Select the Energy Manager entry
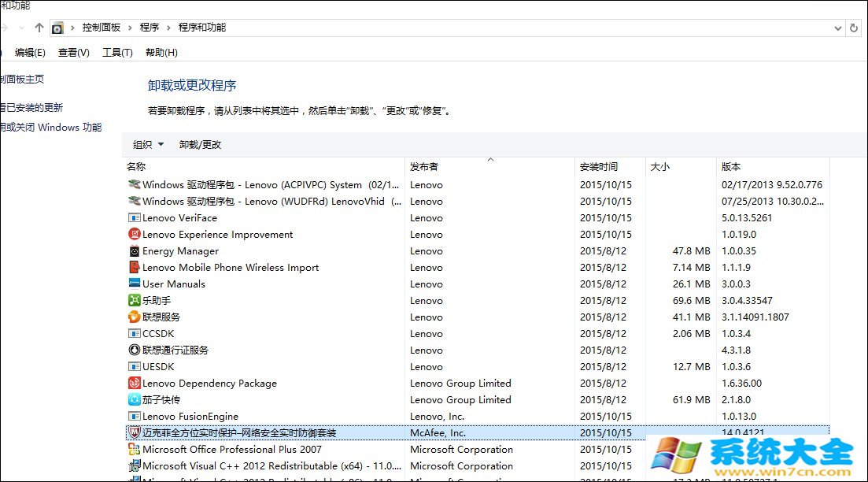Screen dimensions: 868x482 (477, 251)
